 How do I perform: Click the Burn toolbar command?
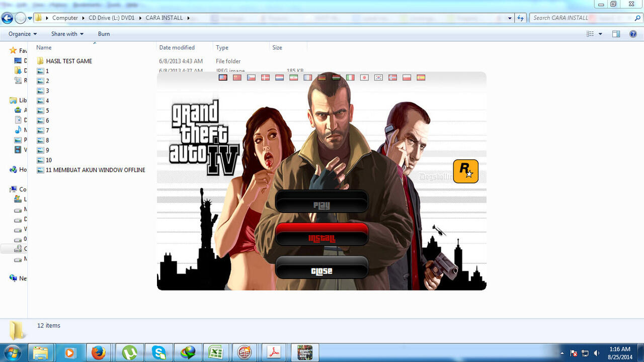click(x=104, y=34)
